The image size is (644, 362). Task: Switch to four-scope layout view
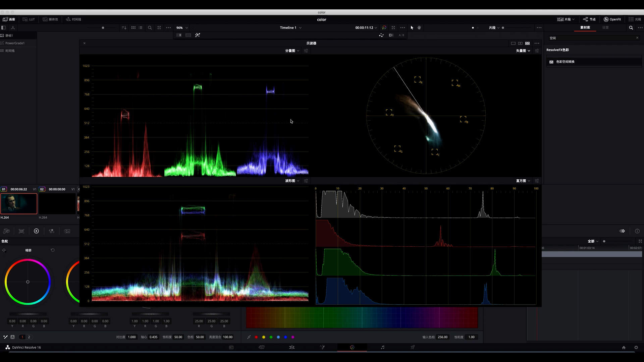point(527,43)
